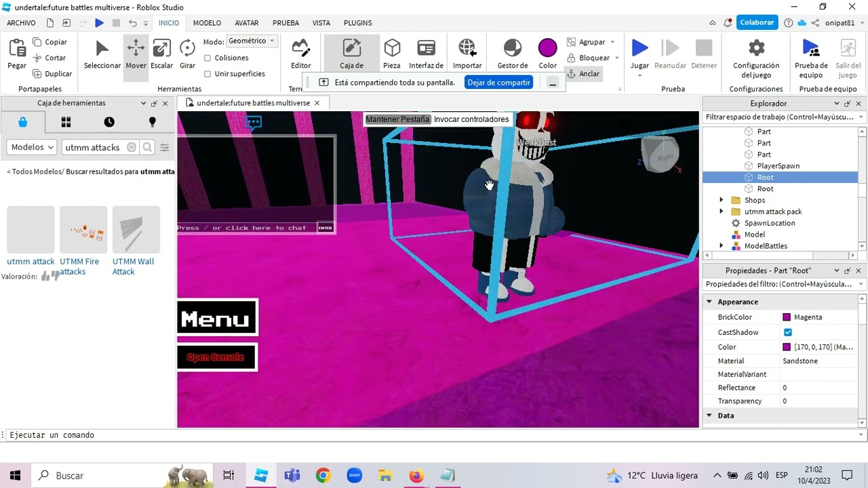868x488 pixels.
Task: Click Cortar in Portapapeles
Action: pos(49,58)
